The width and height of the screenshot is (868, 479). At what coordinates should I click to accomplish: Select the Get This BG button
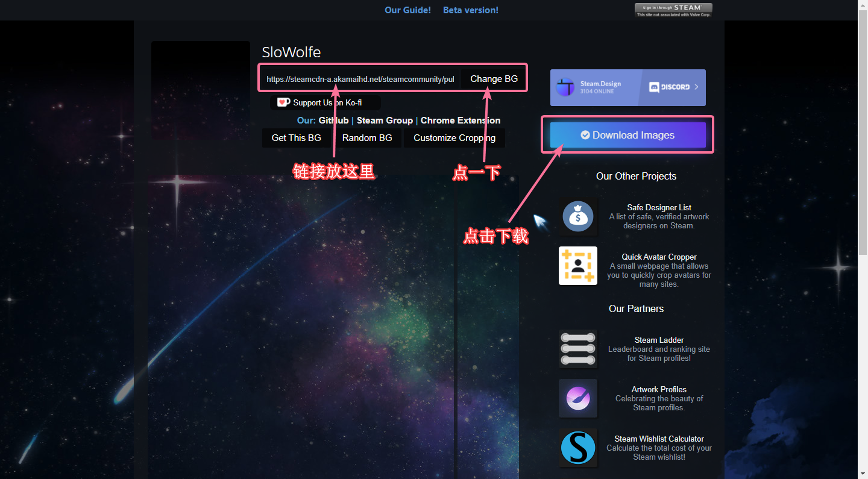coord(296,138)
